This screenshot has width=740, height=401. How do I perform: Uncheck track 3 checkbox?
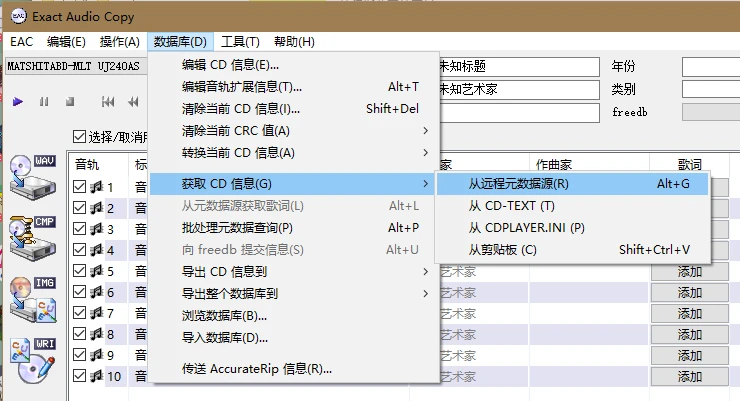point(79,229)
